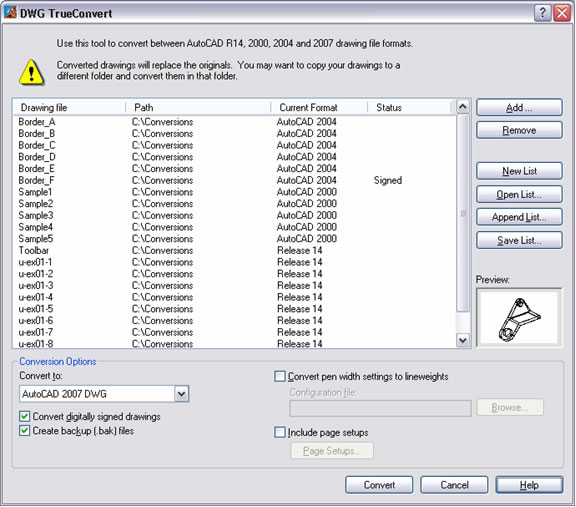Open List... of drawings
Screen dimensions: 576x507
pyautogui.click(x=519, y=194)
